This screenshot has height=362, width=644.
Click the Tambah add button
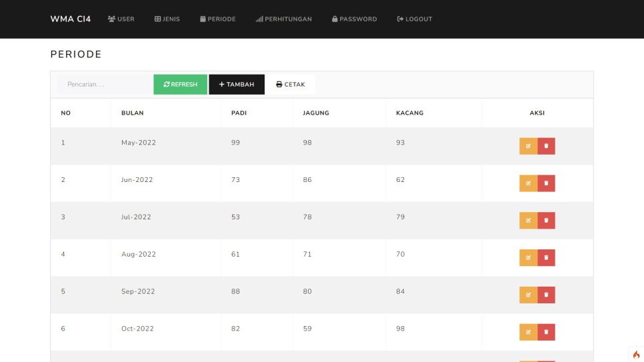tap(237, 85)
